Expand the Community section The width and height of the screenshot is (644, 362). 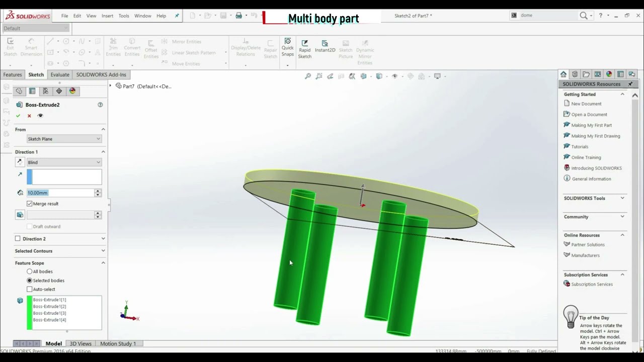click(x=622, y=217)
